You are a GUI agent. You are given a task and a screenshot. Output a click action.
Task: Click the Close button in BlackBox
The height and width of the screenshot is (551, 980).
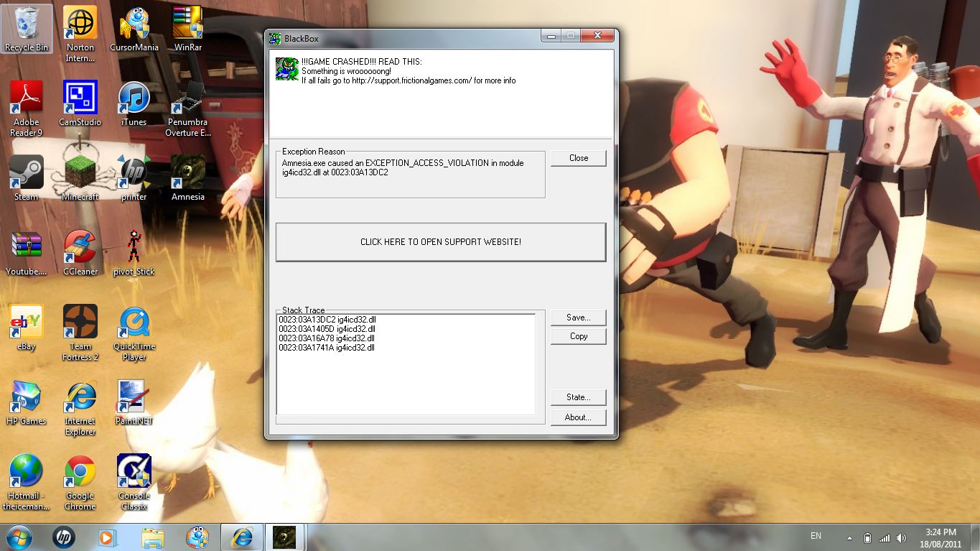(x=578, y=158)
